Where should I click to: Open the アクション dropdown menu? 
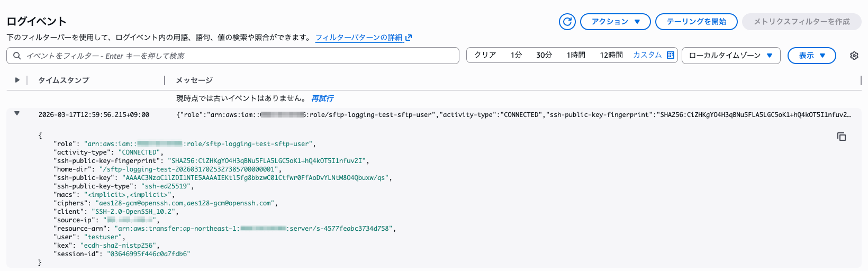(x=615, y=22)
